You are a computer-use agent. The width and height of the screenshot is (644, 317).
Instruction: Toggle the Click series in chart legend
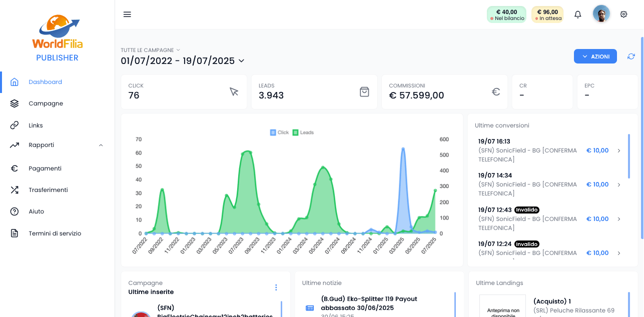pos(279,132)
